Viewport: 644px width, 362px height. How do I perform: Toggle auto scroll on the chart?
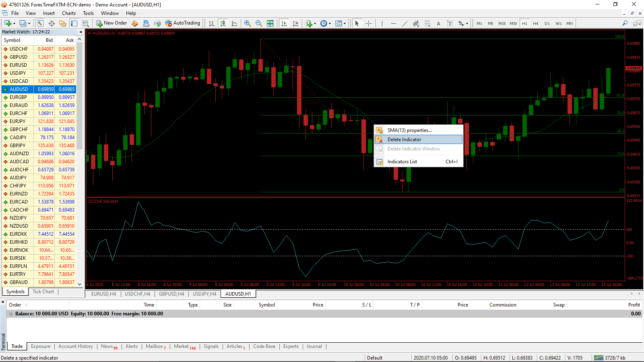click(284, 23)
